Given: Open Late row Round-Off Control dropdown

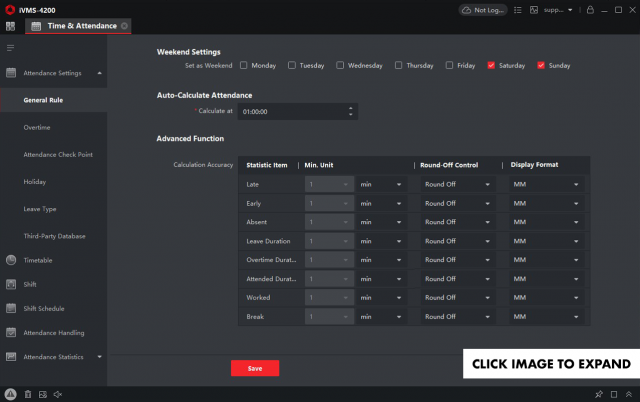Looking at the screenshot, I should pos(458,184).
